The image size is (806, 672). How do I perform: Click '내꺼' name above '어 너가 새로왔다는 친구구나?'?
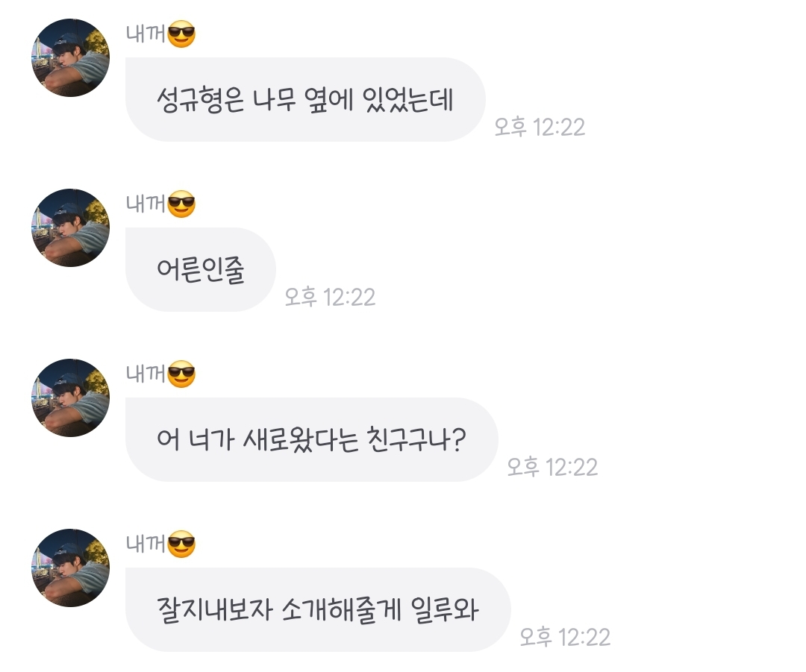146,374
